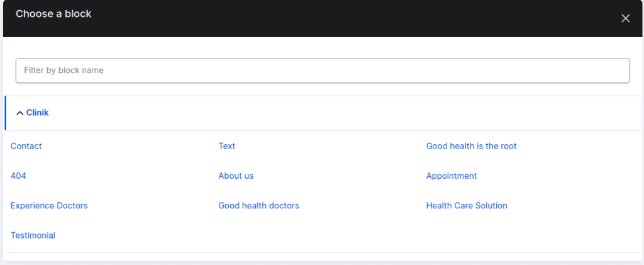
Task: Collapse Clinik section using the chevron arrow
Action: (x=19, y=113)
